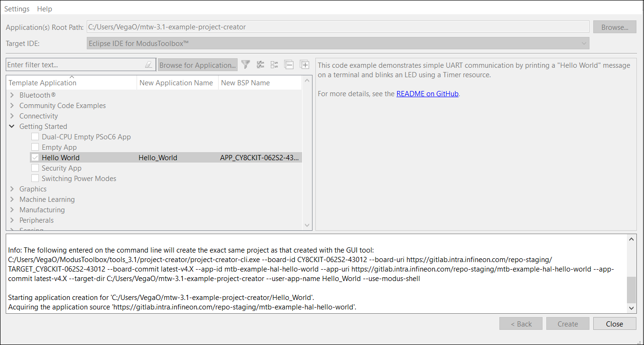Click the Create button
Screen dimensions: 644x345
coord(568,324)
